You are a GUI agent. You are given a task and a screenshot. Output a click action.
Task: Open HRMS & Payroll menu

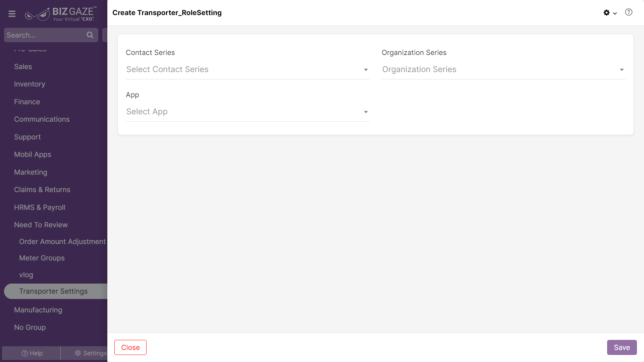[x=40, y=207]
